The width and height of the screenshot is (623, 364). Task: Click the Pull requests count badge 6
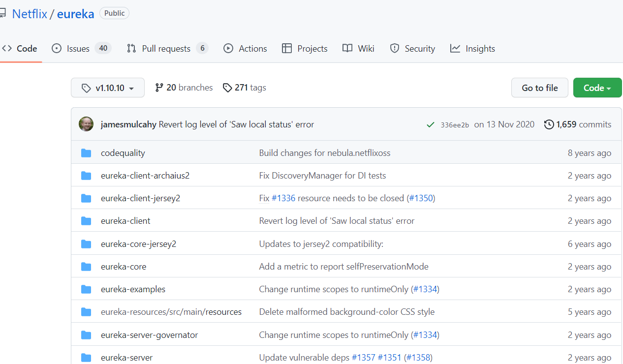click(202, 48)
